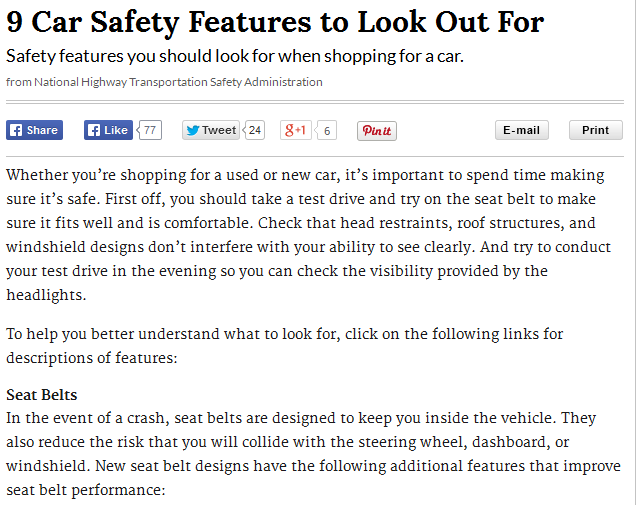Click the Seat Belts section heading
636x505 pixels.
pos(42,395)
